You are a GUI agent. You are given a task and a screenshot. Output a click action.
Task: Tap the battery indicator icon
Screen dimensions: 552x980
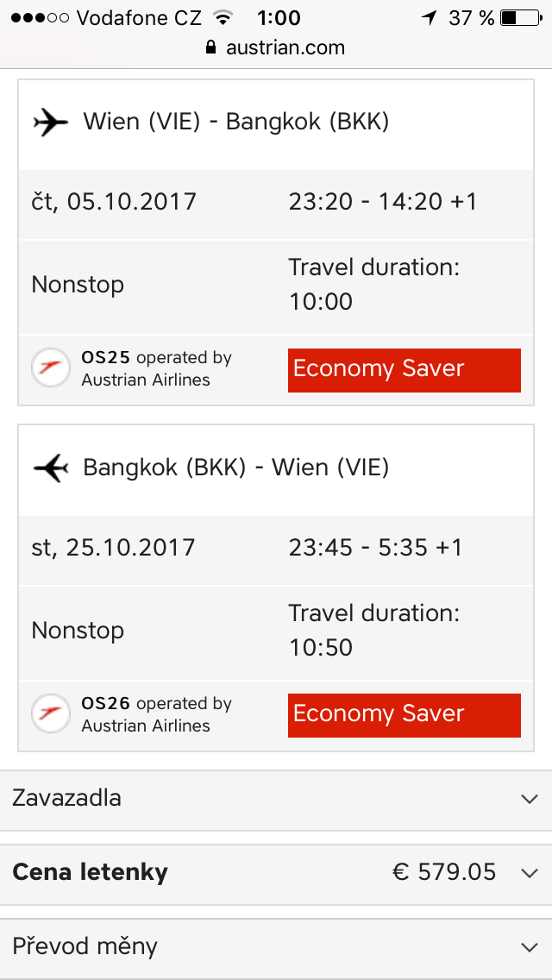[521, 18]
